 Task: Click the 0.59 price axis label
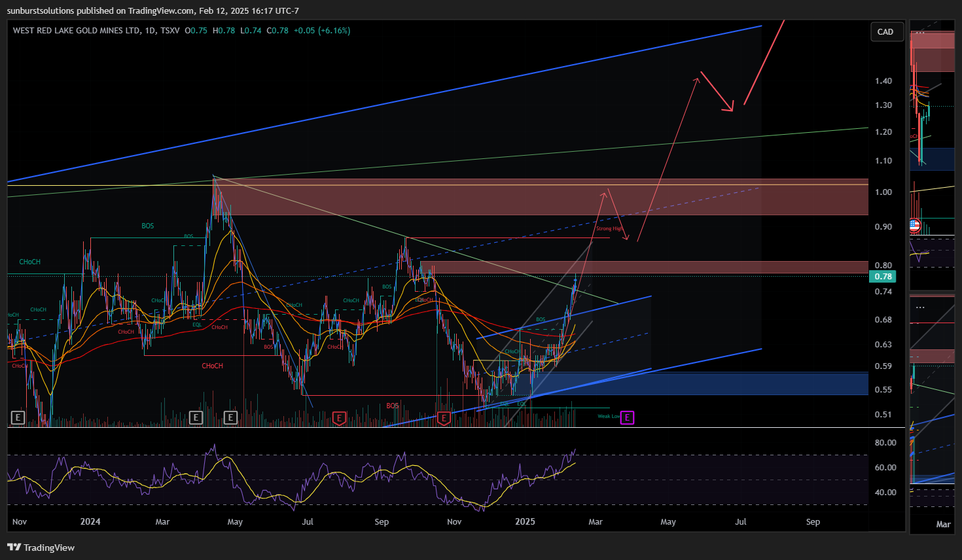tap(883, 366)
